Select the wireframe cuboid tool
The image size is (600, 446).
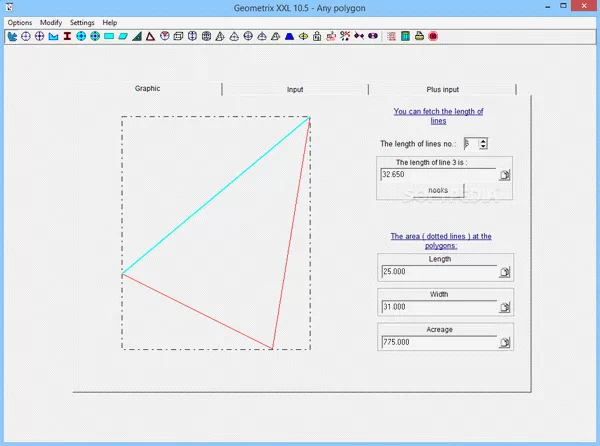[x=178, y=36]
